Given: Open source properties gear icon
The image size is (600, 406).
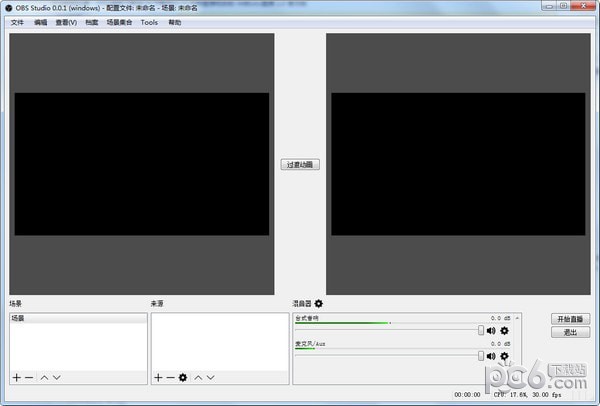Looking at the screenshot, I should click(x=183, y=378).
